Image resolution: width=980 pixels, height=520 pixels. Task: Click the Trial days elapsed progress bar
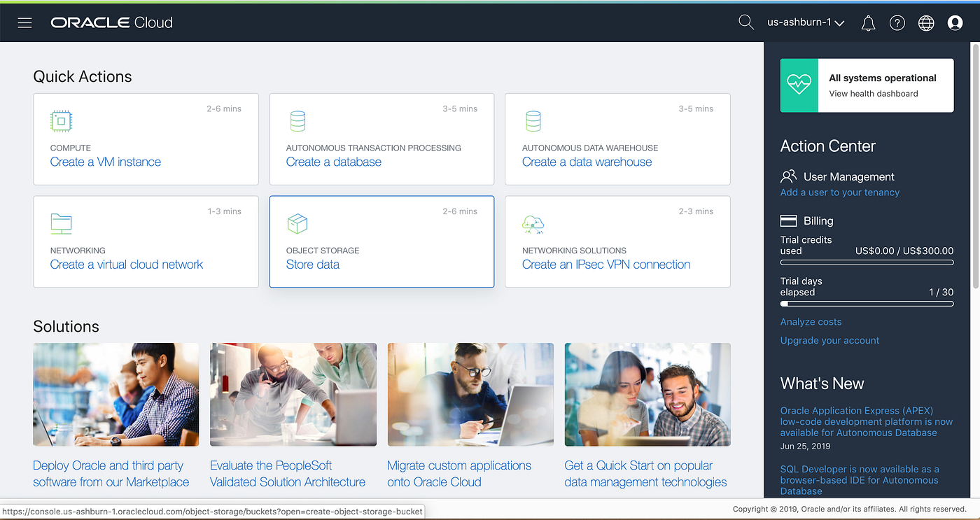pyautogui.click(x=867, y=304)
